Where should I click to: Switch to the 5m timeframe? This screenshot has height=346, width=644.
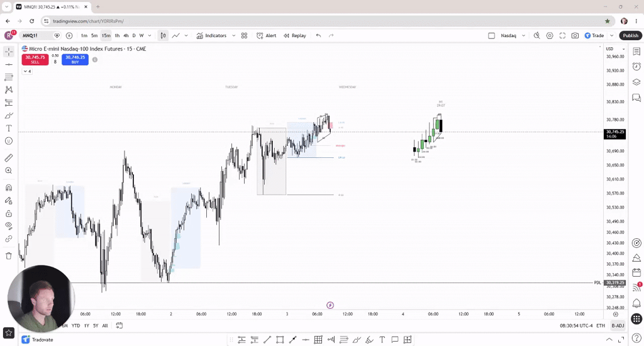coord(94,36)
